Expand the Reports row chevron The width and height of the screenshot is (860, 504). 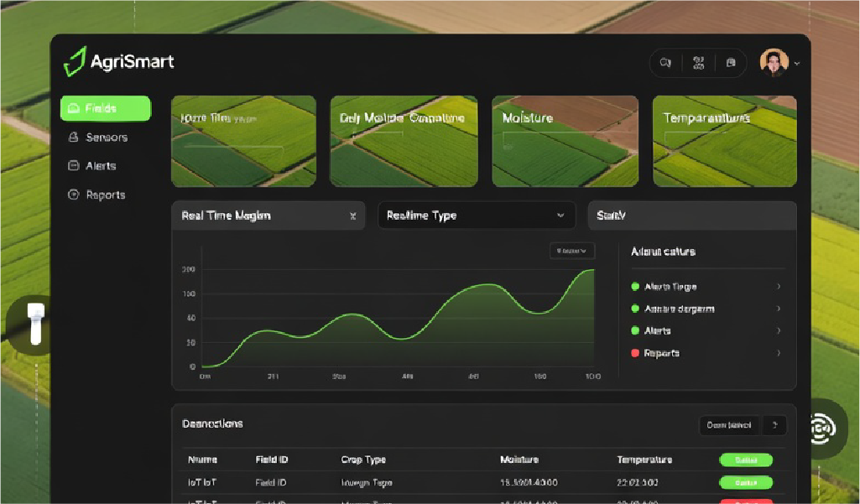point(779,353)
